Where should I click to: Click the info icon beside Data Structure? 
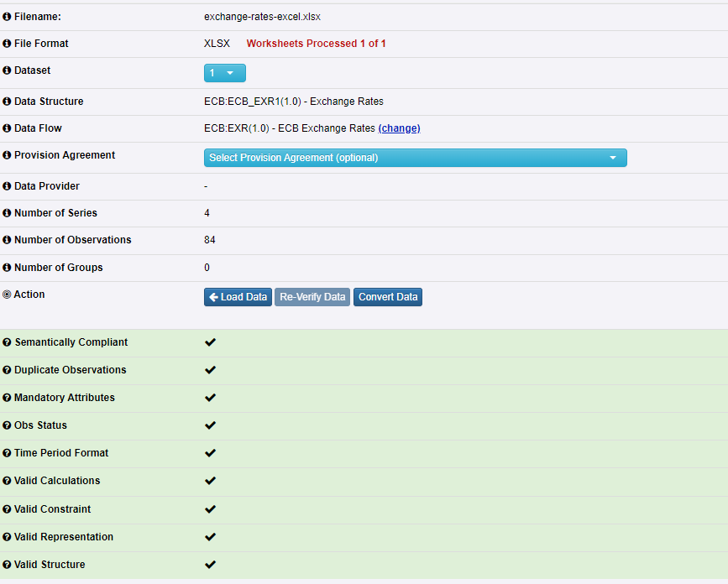click(8, 102)
